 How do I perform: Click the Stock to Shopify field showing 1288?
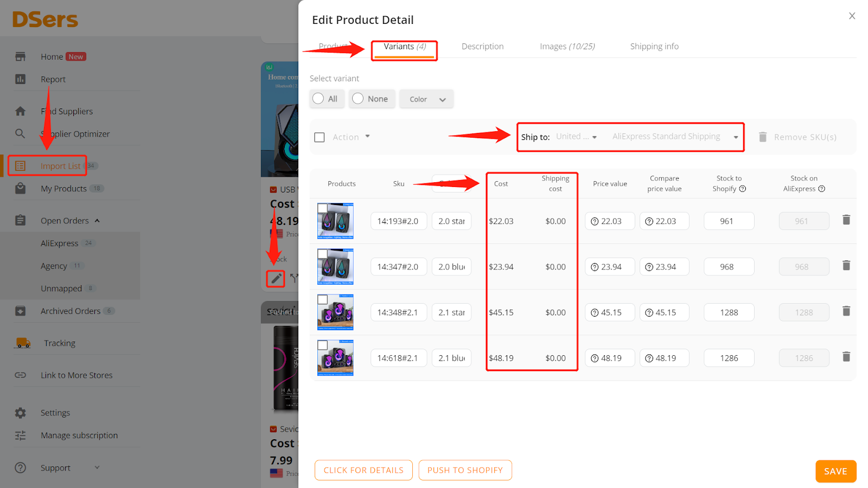tap(729, 312)
